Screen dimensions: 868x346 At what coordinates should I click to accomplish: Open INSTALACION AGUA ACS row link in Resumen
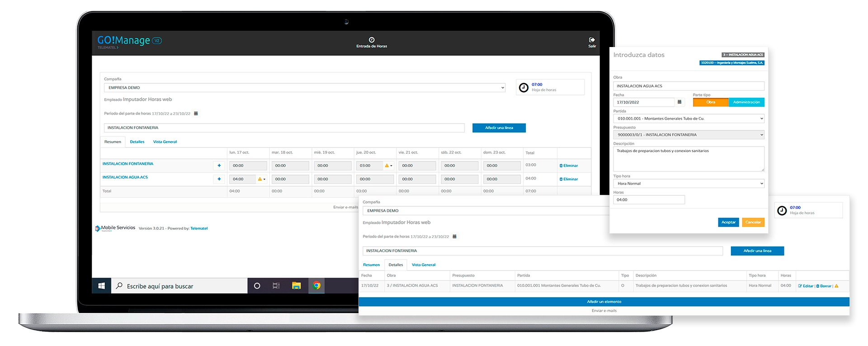125,177
